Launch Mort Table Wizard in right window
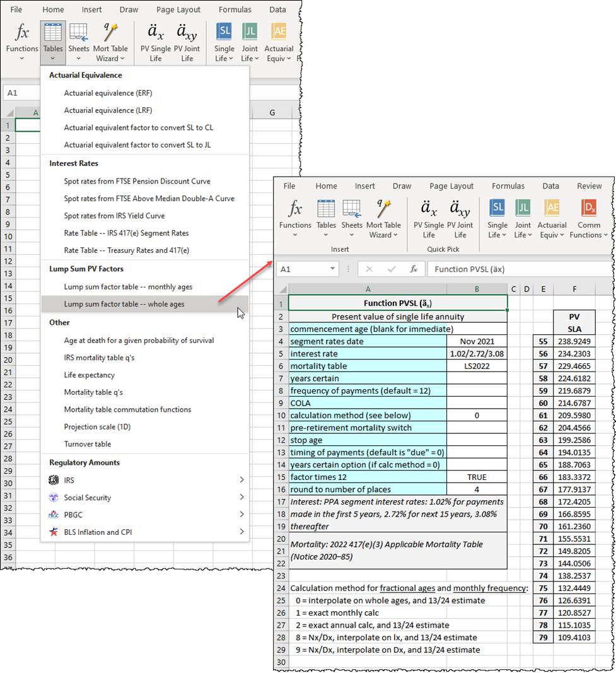The image size is (616, 673). coord(383,218)
